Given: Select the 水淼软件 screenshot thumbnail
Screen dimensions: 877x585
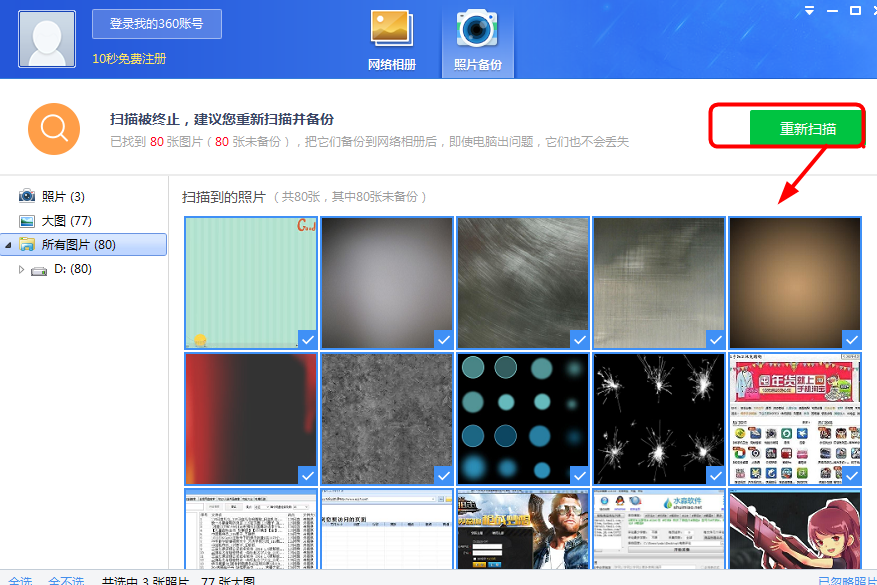Looking at the screenshot, I should (659, 529).
